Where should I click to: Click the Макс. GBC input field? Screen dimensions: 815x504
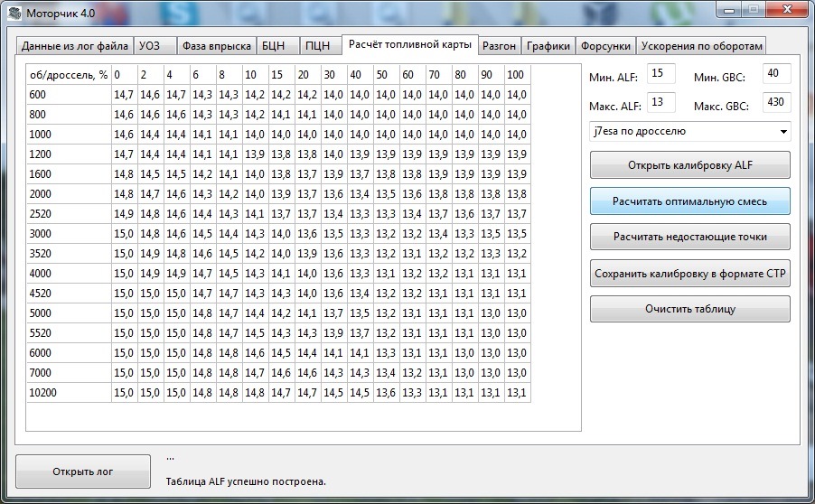(776, 102)
